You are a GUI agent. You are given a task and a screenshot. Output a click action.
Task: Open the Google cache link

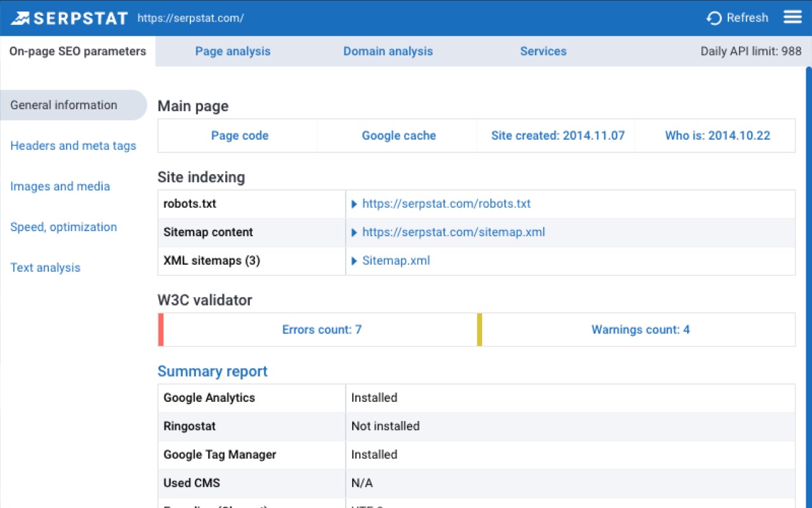[x=399, y=136]
